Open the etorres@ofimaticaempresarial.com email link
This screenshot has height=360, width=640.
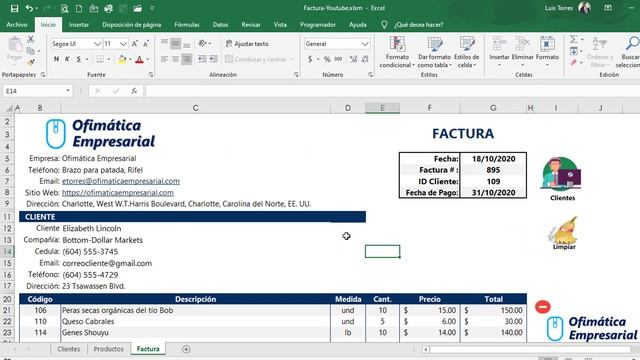pyautogui.click(x=121, y=181)
